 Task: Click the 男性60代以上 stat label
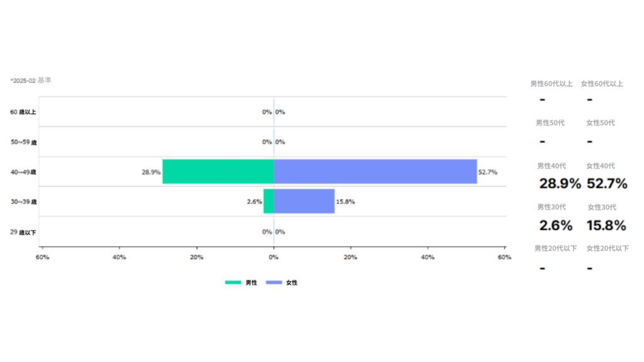[x=551, y=84]
